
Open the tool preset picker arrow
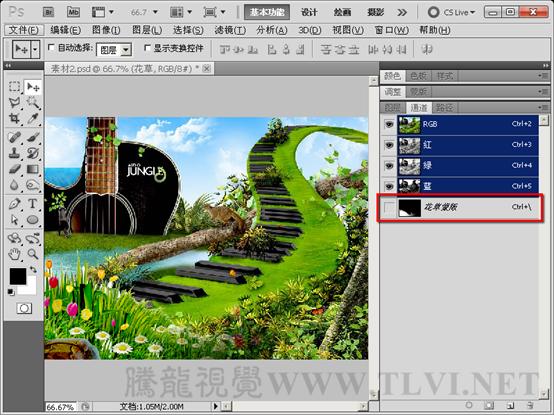click(x=35, y=49)
